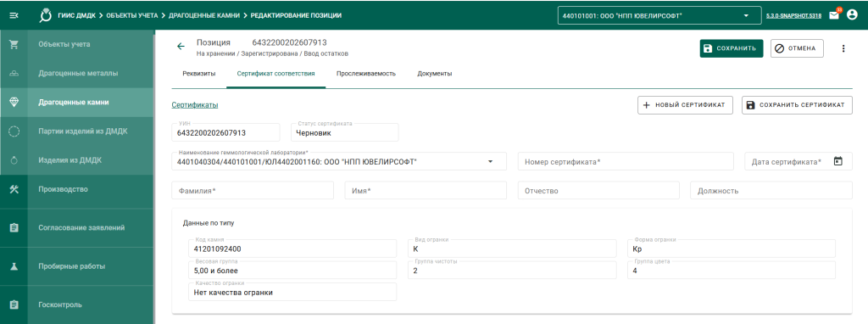Open Пробирные работы in the sidebar
Image resolution: width=868 pixels, height=324 pixels.
pos(71,265)
